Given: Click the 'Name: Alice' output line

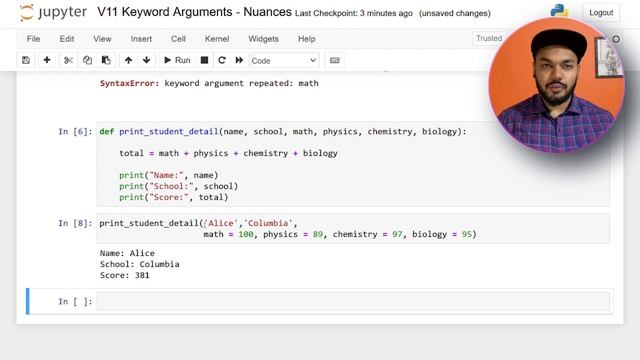Looking at the screenshot, I should (127, 253).
